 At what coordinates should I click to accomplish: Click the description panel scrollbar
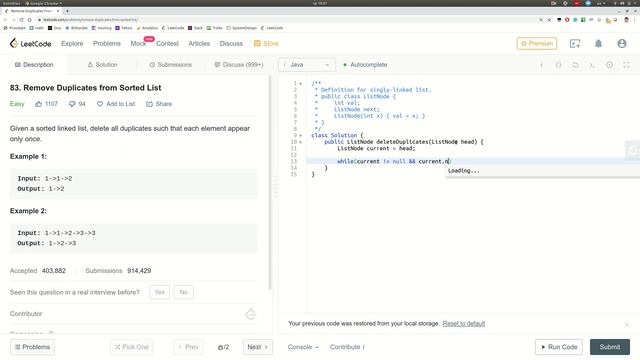tap(269, 182)
